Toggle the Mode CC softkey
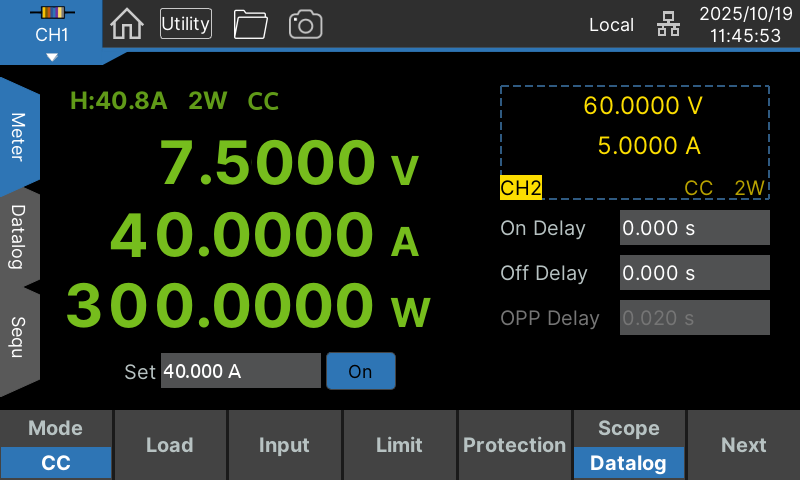 pyautogui.click(x=56, y=445)
